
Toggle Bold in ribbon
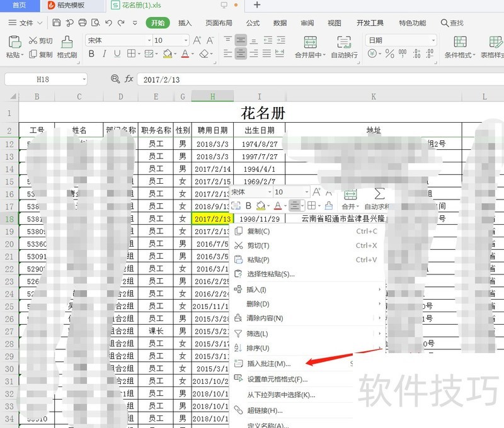(91, 53)
